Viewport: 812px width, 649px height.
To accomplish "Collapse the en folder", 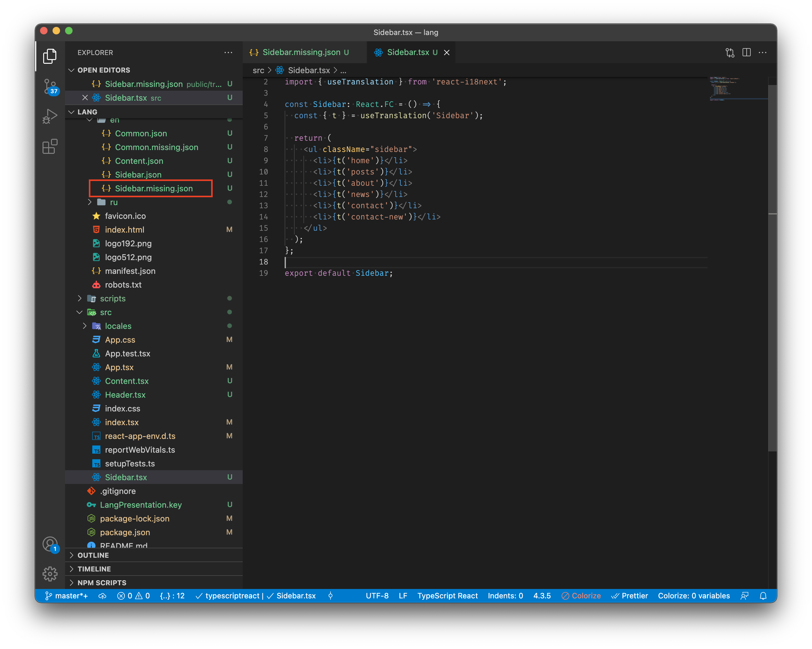I will tap(90, 120).
